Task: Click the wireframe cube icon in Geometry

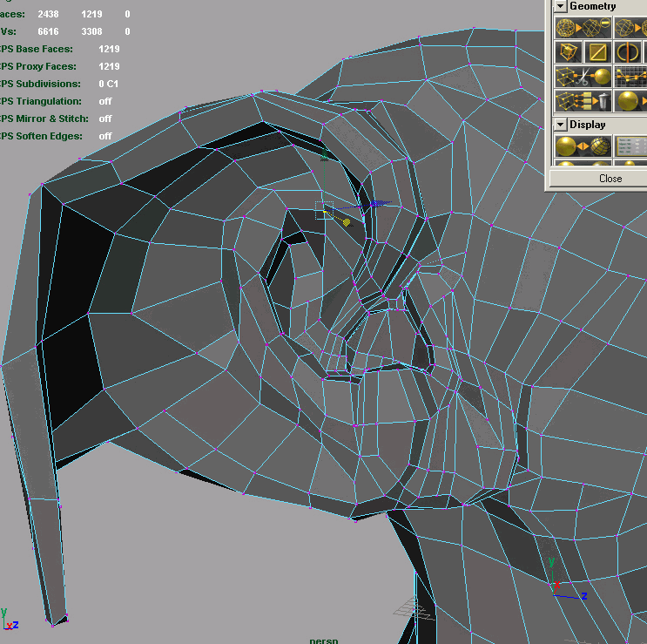Action: (569, 52)
